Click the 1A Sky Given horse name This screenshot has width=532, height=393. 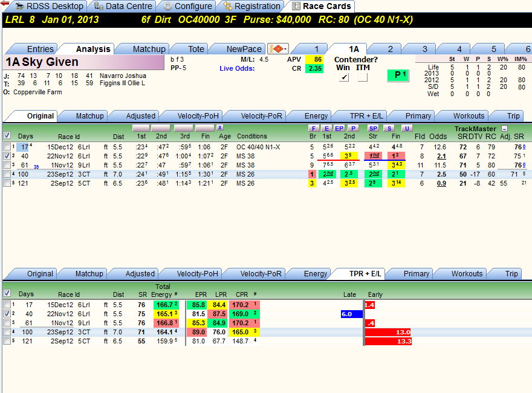pyautogui.click(x=42, y=62)
